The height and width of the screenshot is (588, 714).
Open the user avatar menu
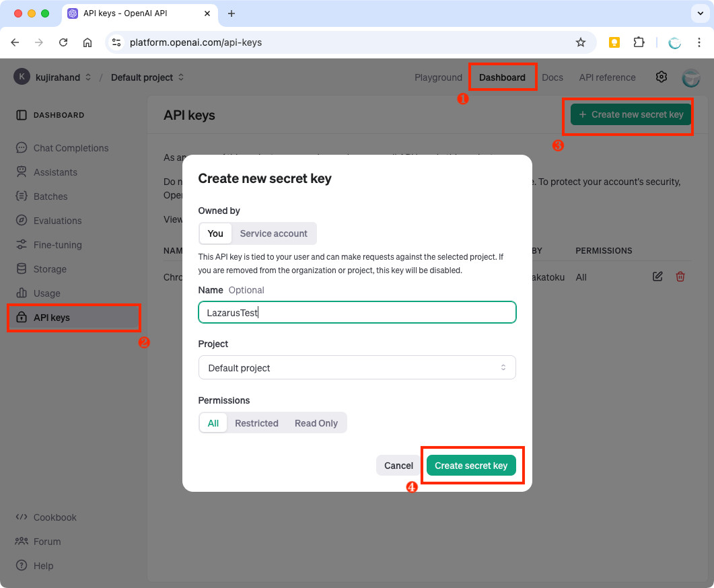pos(690,78)
